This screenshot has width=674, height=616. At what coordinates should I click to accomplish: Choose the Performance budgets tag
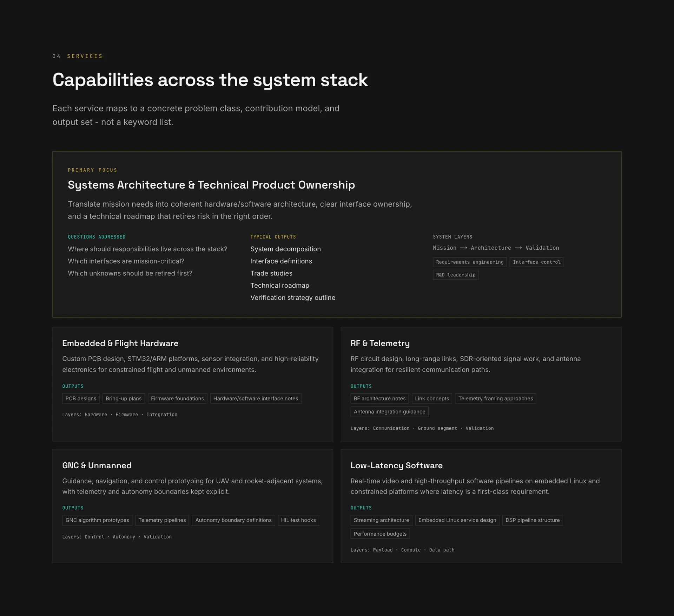[x=380, y=534]
